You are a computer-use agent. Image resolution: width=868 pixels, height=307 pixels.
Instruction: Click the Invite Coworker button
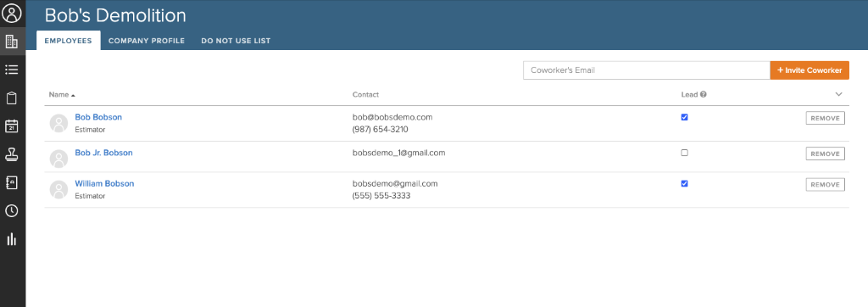[810, 70]
